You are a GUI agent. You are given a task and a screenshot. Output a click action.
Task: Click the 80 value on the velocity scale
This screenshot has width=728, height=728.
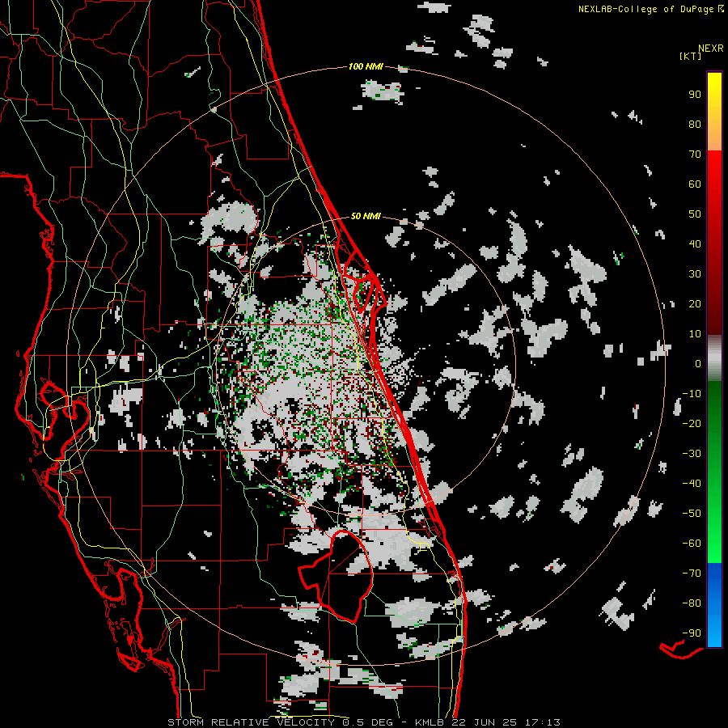(x=695, y=125)
